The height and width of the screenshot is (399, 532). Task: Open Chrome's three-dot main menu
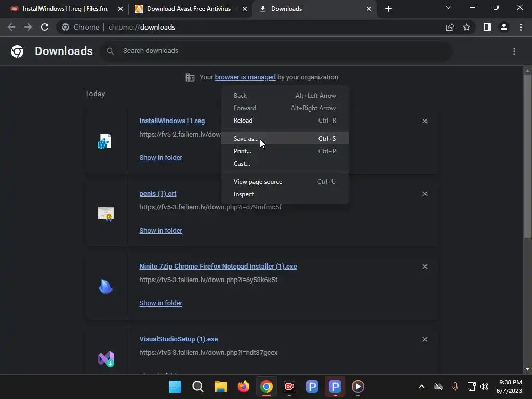(521, 27)
